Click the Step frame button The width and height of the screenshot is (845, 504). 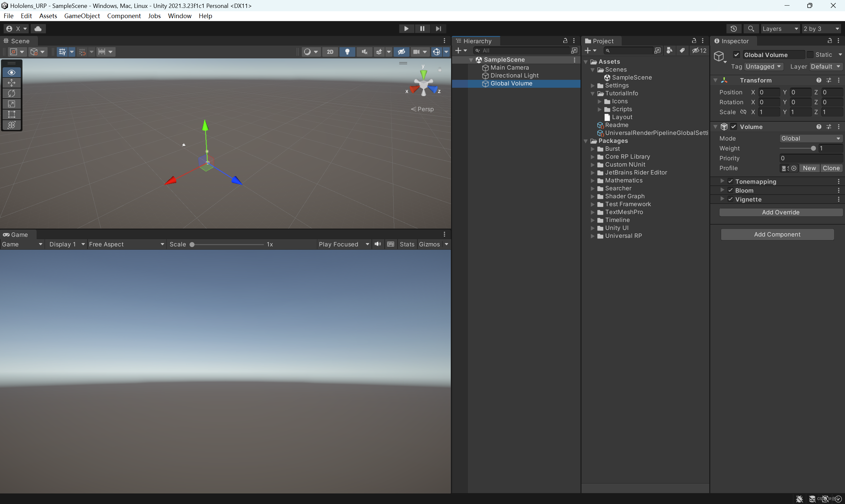[x=439, y=28]
